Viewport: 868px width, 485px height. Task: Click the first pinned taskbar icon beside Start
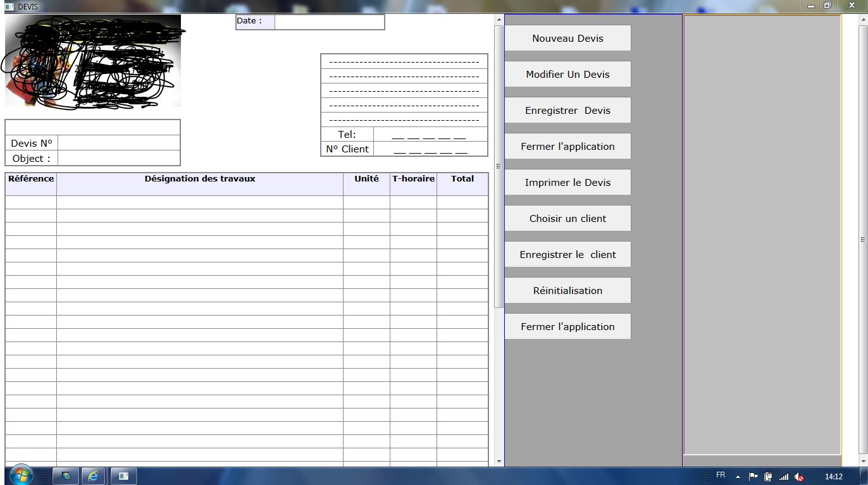(x=66, y=476)
